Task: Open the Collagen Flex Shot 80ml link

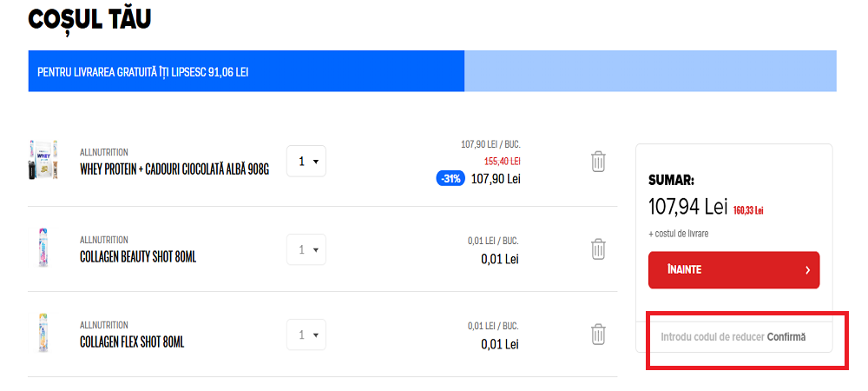Action: [x=132, y=342]
